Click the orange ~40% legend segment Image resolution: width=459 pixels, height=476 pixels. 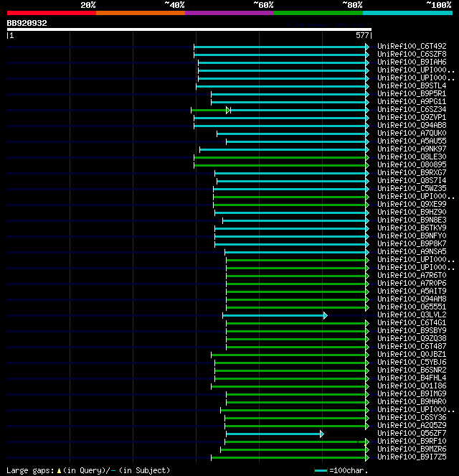[141, 13]
